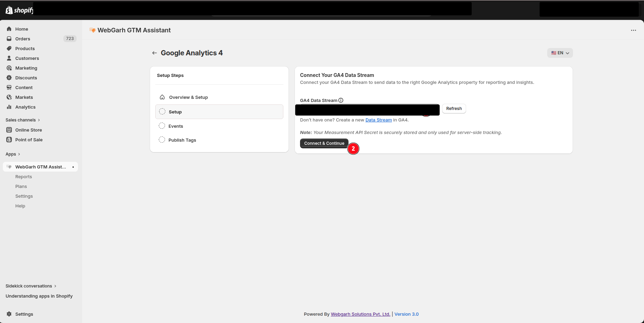
Task: Open Plans under WebGarh app
Action: coord(21,186)
